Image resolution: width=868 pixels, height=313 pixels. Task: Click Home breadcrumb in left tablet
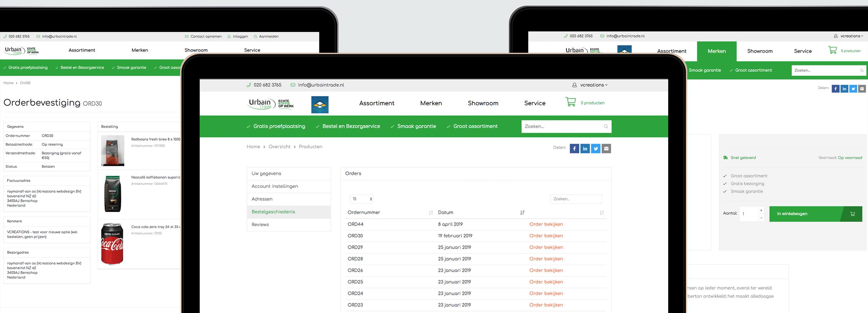click(x=9, y=83)
